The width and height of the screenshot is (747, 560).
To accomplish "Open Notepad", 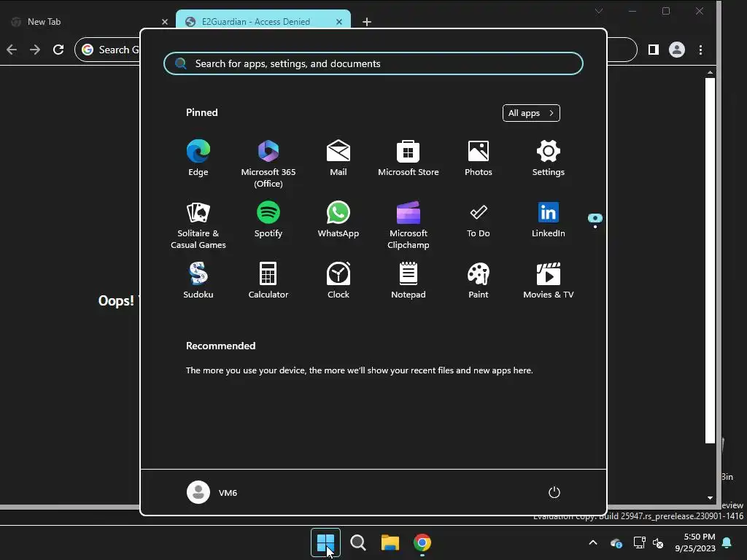I will click(x=409, y=281).
